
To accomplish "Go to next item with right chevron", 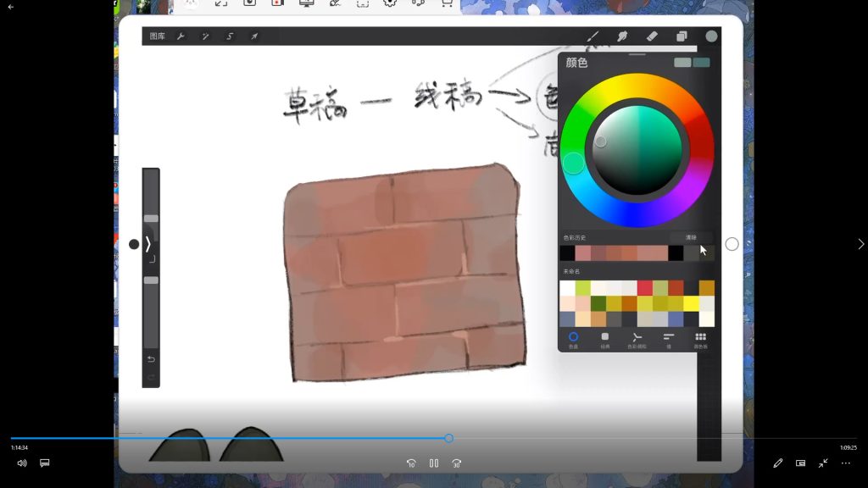I will click(860, 244).
